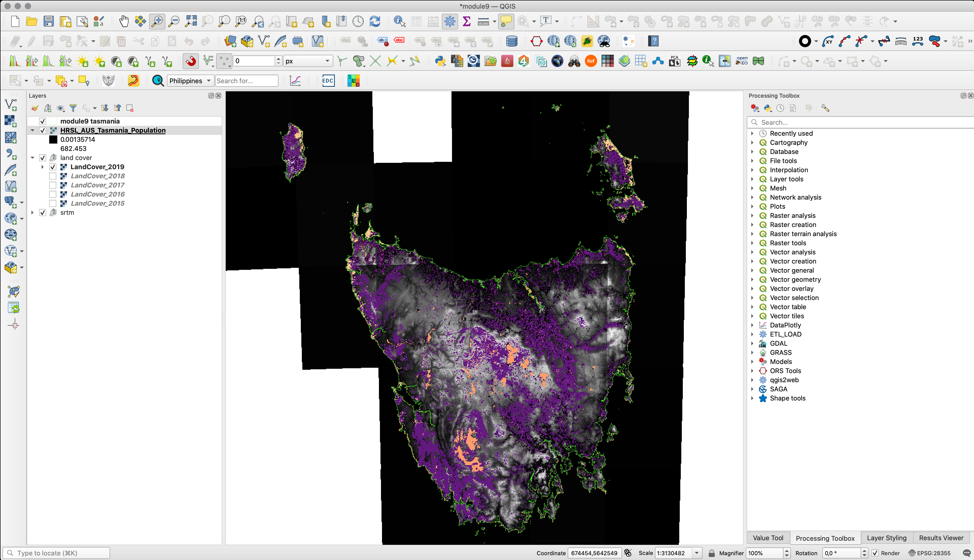The width and height of the screenshot is (974, 560).
Task: Uncheck the land cover group checkbox
Action: coord(43,158)
